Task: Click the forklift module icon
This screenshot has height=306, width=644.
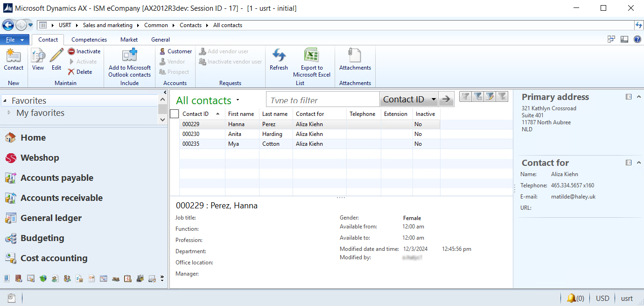Action: 140,278
